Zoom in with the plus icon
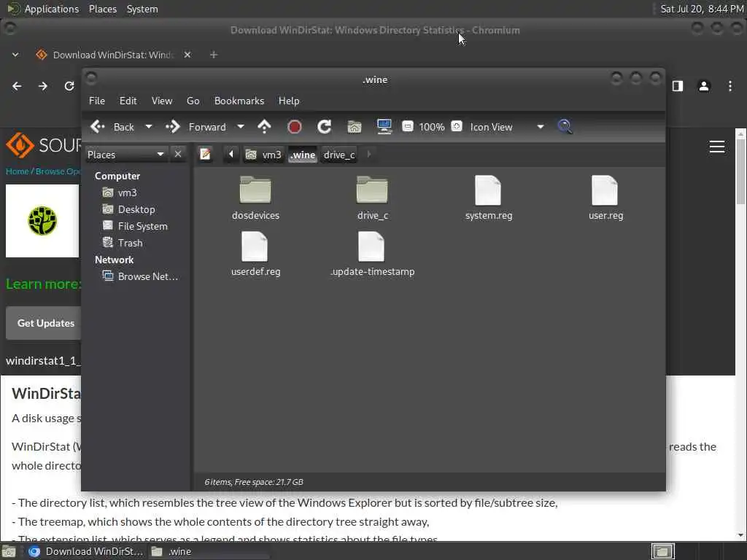This screenshot has height=560, width=747. point(457,126)
